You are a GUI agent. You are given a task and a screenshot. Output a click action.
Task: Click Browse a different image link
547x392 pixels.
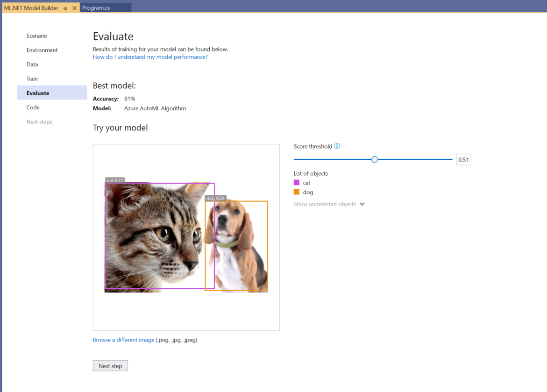coord(123,340)
